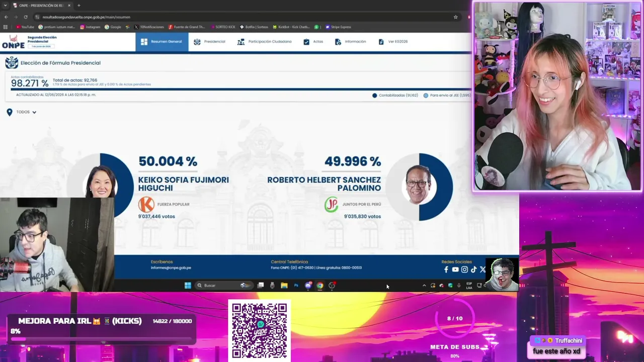Close the ONPE browser tab
This screenshot has width=644, height=362.
point(69,6)
